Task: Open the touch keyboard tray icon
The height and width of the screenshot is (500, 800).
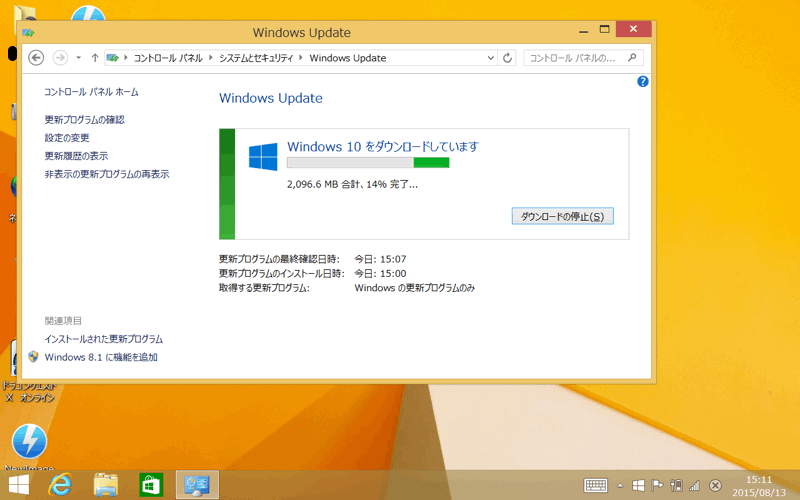Action: tap(596, 485)
